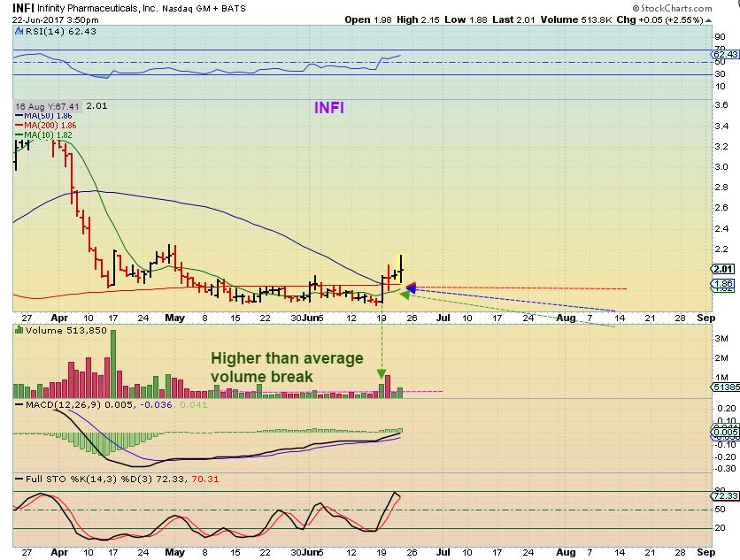740x560 pixels.
Task: Click the 70.31 stochastic %D value
Action: [x=205, y=479]
